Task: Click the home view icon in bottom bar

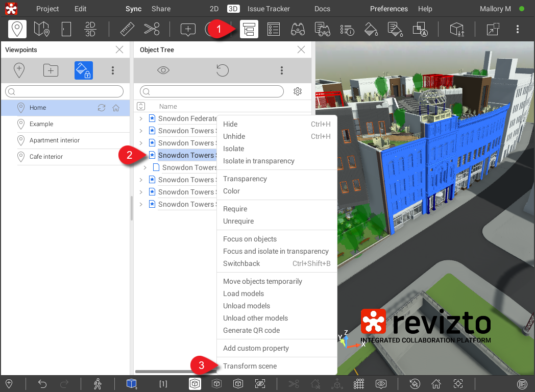Action: click(436, 384)
